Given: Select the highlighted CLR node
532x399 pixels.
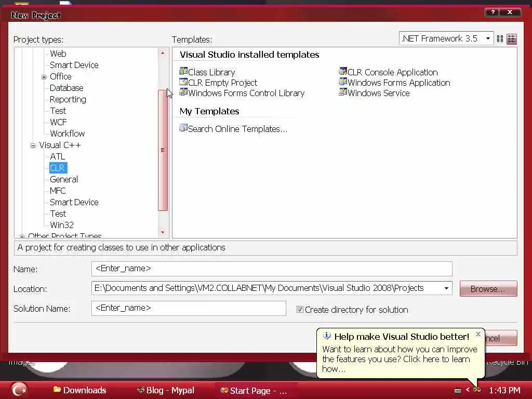Looking at the screenshot, I should pyautogui.click(x=58, y=168).
